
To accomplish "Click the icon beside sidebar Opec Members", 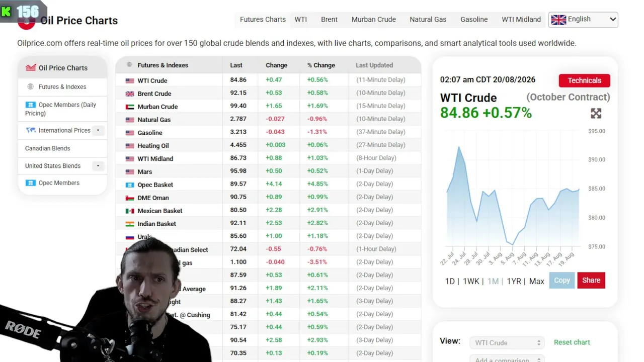I will [x=31, y=183].
